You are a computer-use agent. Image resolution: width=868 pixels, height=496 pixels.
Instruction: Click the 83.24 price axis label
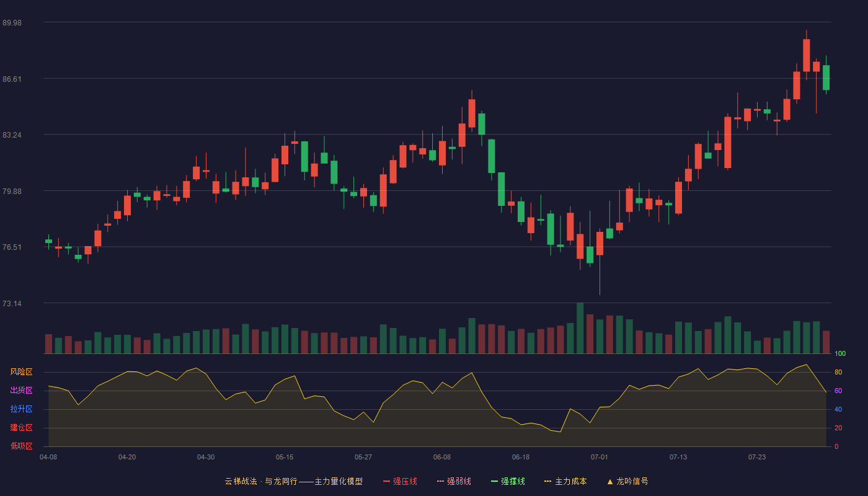pyautogui.click(x=12, y=135)
